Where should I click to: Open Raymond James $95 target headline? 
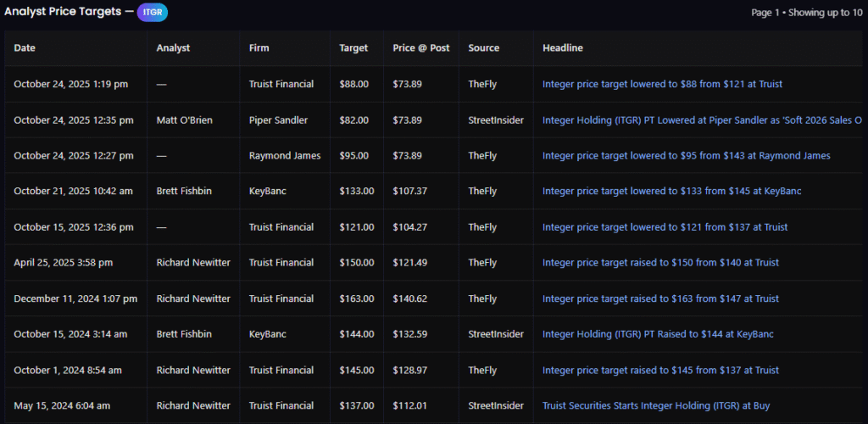pos(686,156)
